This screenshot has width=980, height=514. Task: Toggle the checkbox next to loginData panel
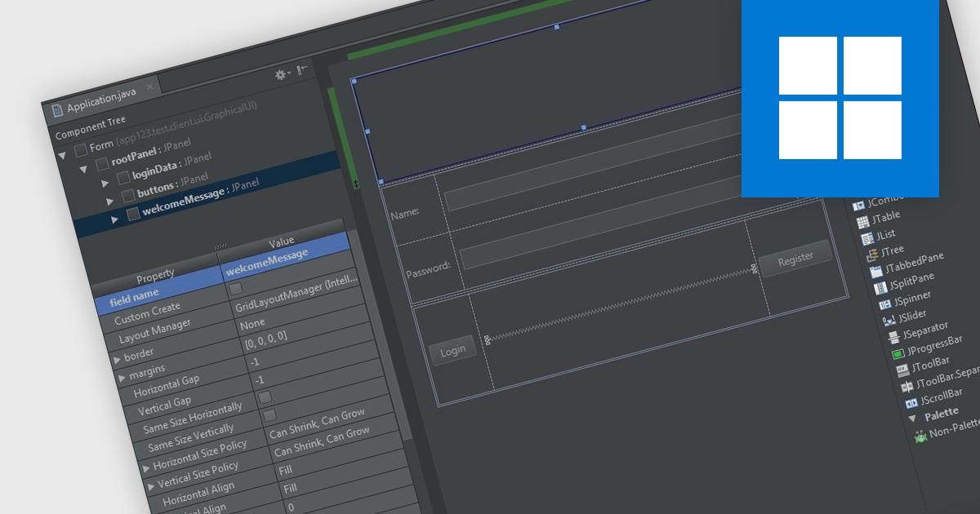tap(125, 176)
